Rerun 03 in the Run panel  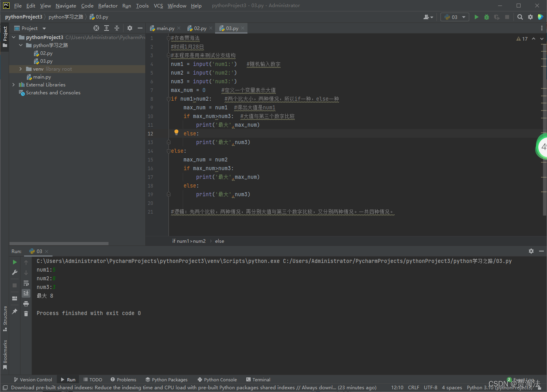click(15, 262)
